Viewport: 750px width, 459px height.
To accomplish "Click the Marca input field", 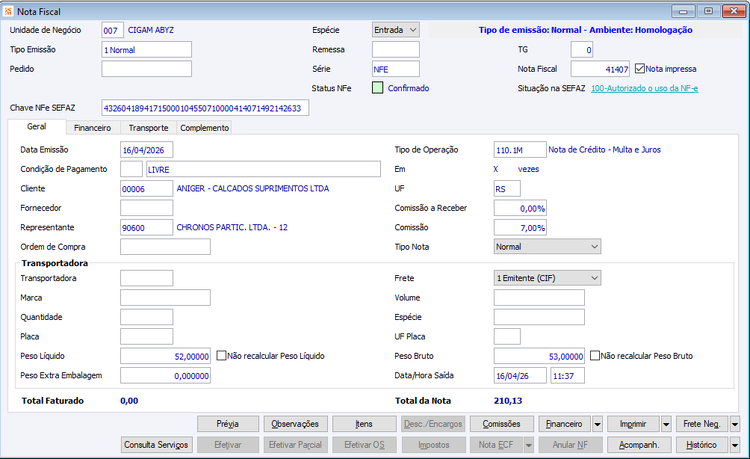I will [x=165, y=297].
